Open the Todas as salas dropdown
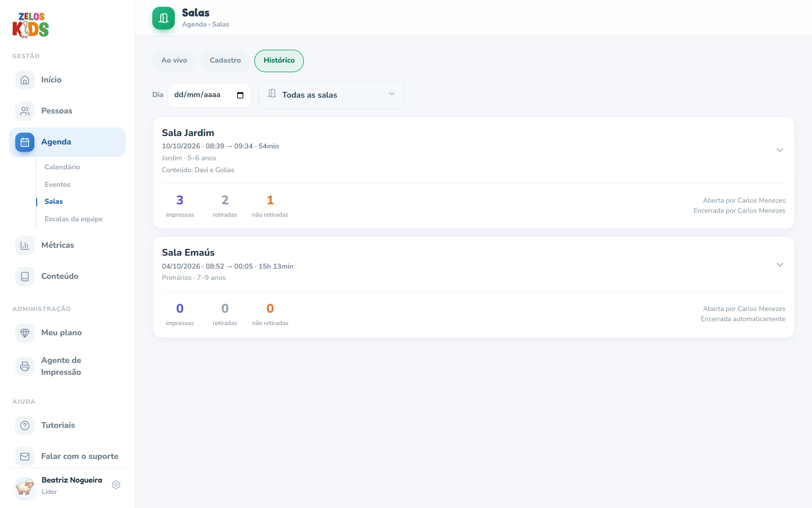The width and height of the screenshot is (812, 508). 332,95
